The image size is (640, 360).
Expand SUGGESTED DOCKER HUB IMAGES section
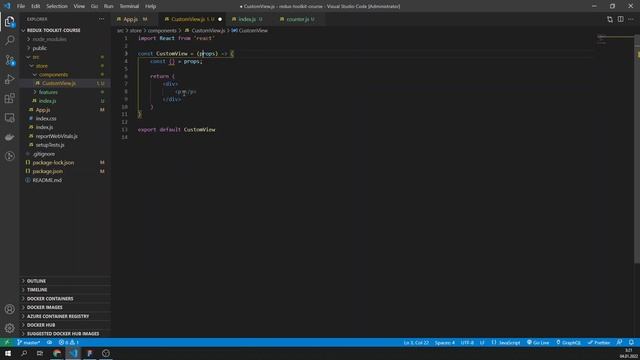tap(65, 334)
